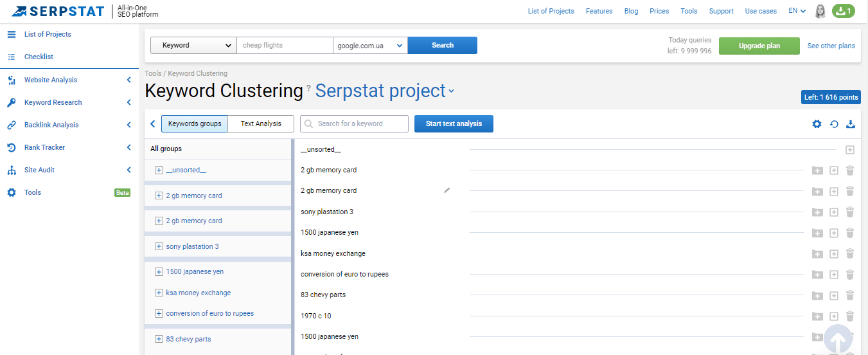The image size is (868, 355).
Task: Open Tools in the top navigation bar
Action: coord(689,11)
